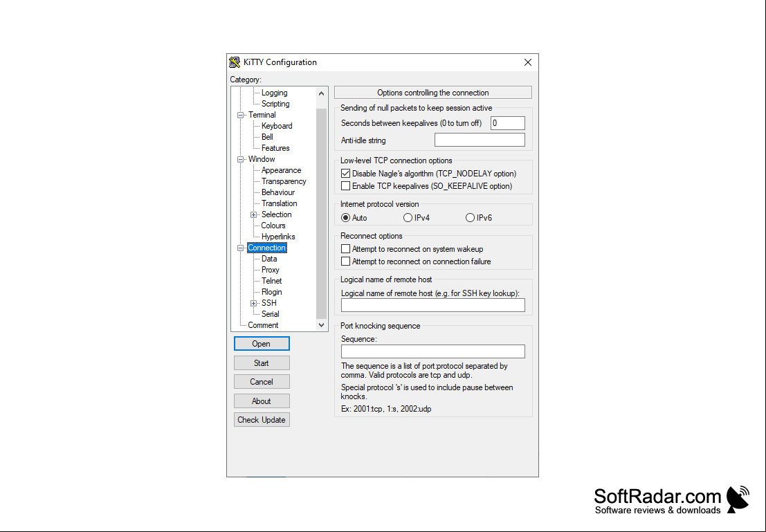Open the Transparency category
Image resolution: width=766 pixels, height=532 pixels.
point(283,181)
